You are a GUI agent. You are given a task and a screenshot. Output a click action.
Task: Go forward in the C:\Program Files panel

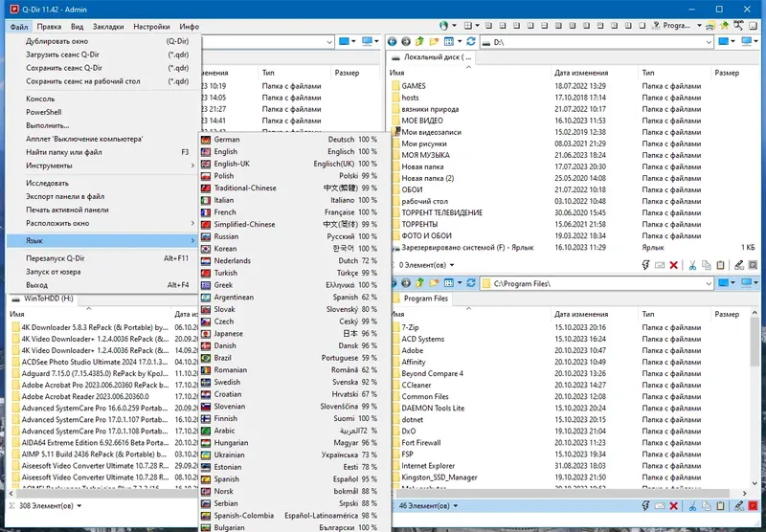click(x=405, y=283)
